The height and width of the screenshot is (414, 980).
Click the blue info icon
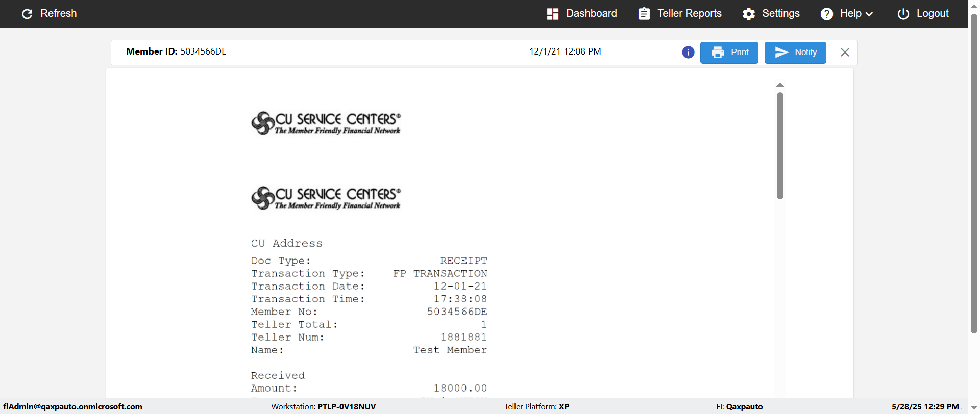tap(688, 53)
